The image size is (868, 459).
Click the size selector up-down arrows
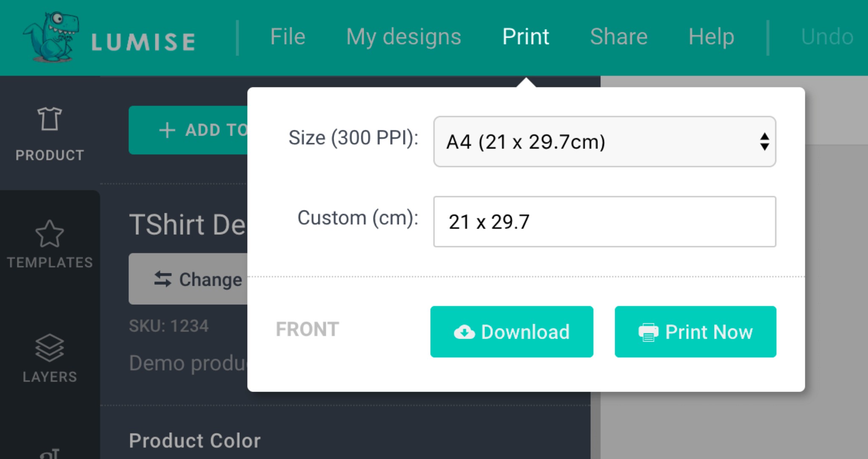[764, 142]
